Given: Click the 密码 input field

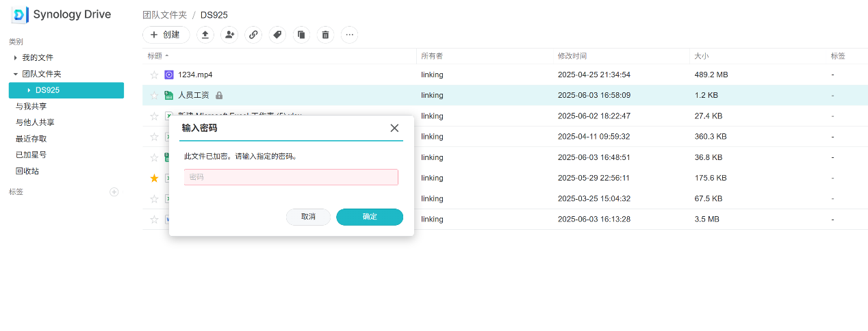Looking at the screenshot, I should [291, 177].
